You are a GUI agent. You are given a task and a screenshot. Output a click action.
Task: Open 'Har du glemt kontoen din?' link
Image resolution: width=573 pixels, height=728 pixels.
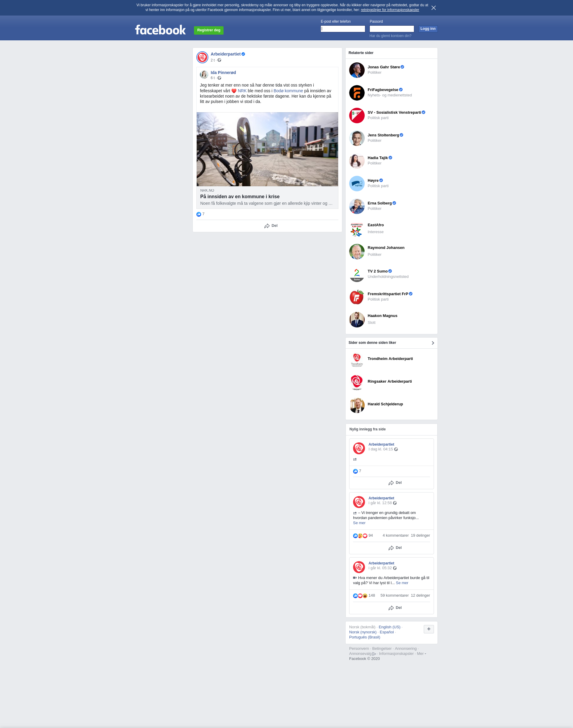[x=390, y=36]
